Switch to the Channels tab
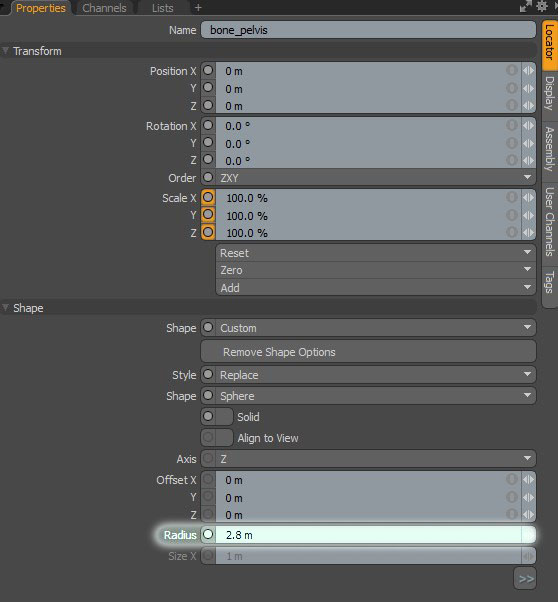 click(104, 8)
